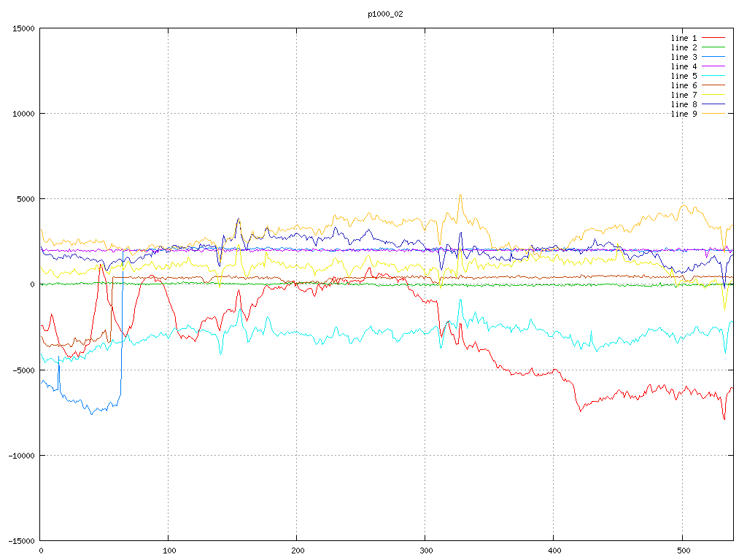
Task: Select the 'line 6' legend label
Action: (684, 86)
